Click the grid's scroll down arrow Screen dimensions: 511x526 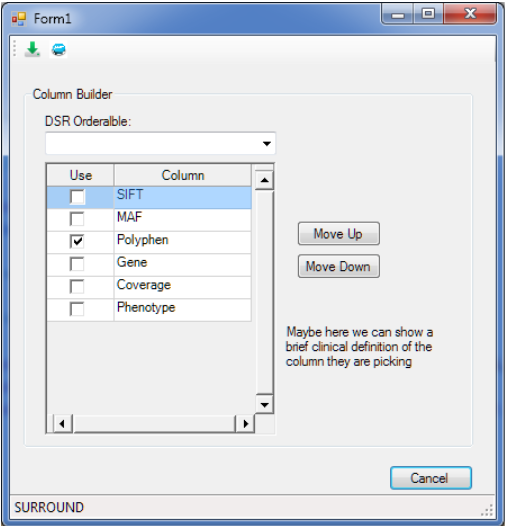[x=264, y=404]
